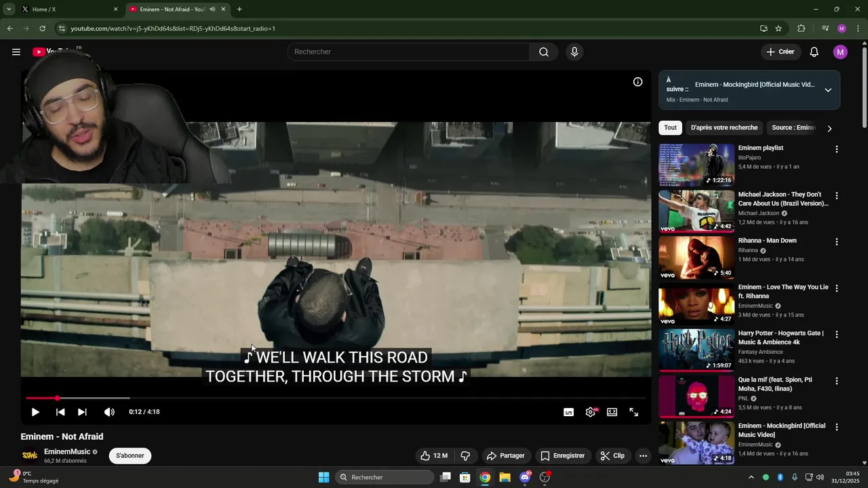Viewport: 868px width, 488px height.
Task: Open the YouTube hamburger guide menu
Action: (x=16, y=52)
